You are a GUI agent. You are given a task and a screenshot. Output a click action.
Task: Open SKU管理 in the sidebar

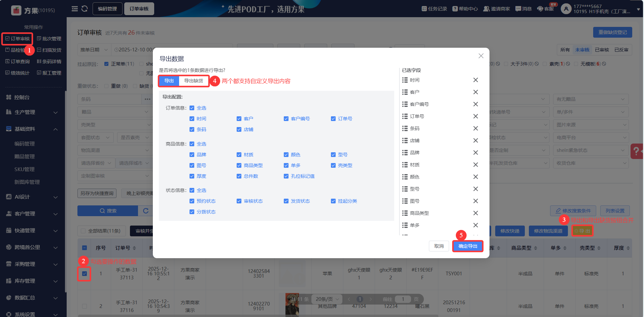(25, 169)
